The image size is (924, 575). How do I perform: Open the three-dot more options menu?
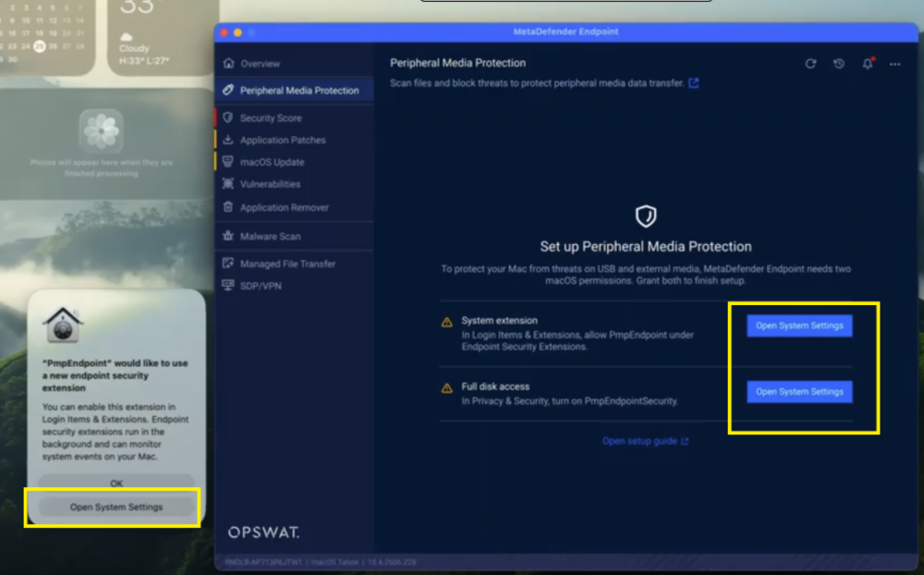point(895,65)
